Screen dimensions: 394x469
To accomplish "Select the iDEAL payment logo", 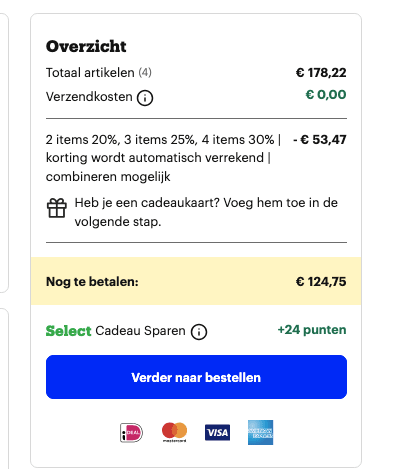I will [131, 433].
